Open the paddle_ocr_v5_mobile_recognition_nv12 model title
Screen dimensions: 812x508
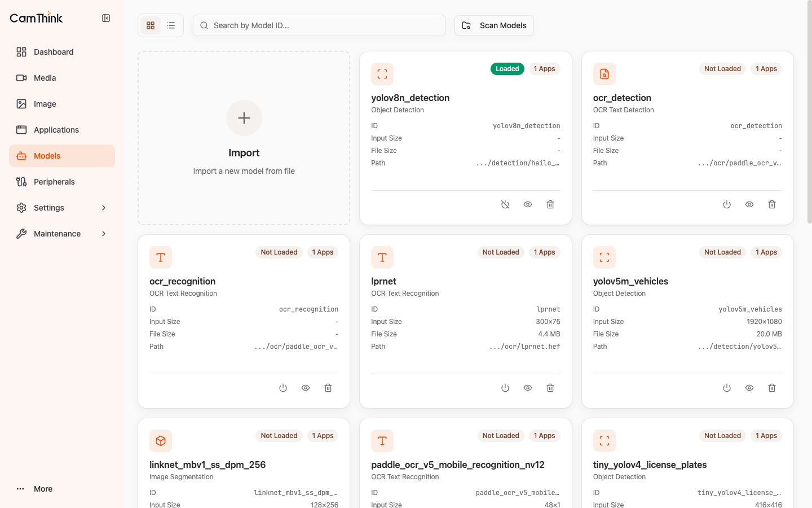point(458,465)
